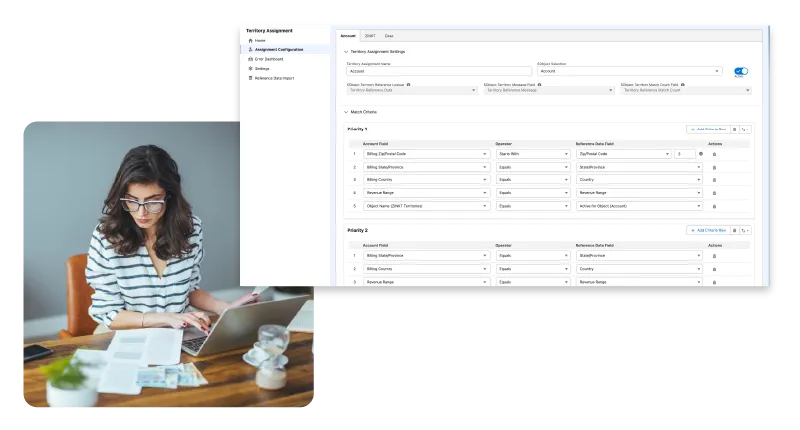Select the Account tab

pyautogui.click(x=348, y=35)
